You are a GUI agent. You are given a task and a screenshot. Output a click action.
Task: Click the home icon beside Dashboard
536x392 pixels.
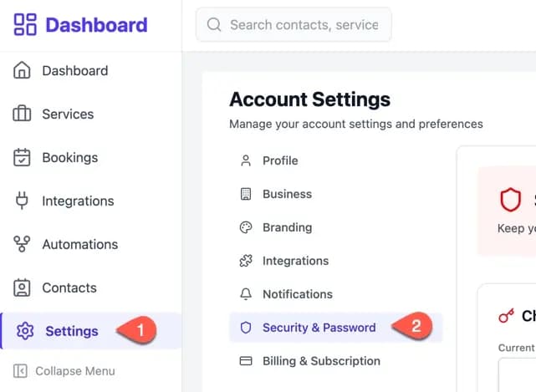22,70
